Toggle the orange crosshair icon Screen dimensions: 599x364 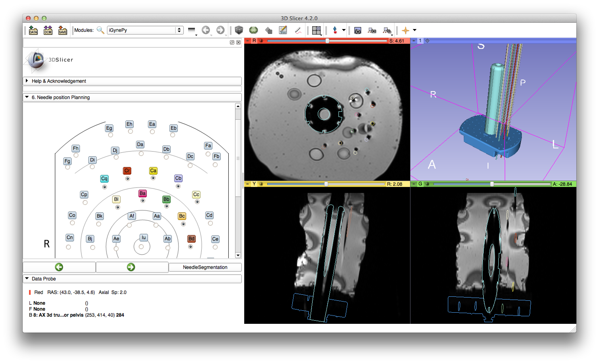coord(405,30)
